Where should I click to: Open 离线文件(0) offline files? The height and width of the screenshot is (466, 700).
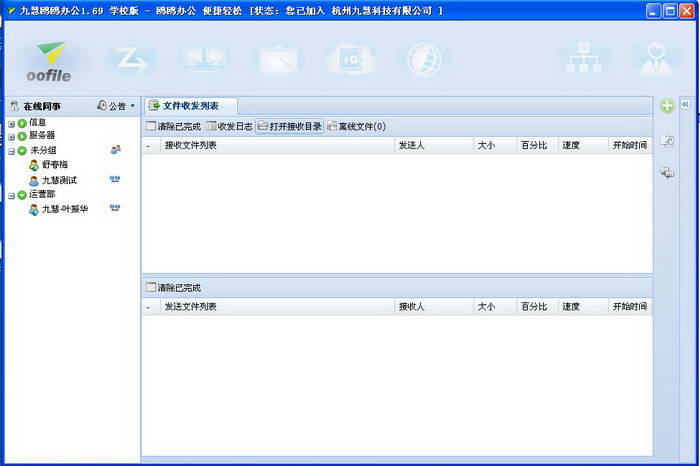[356, 127]
